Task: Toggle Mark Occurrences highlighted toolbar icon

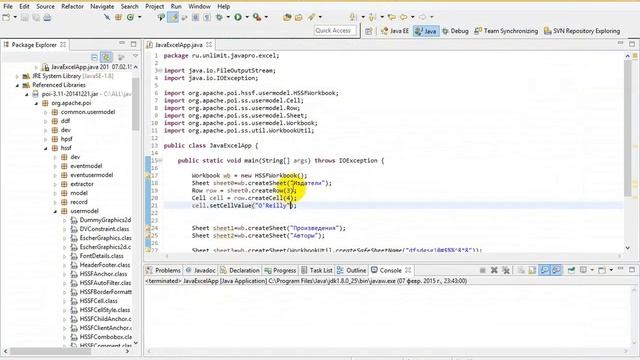Action: pyautogui.click(x=173, y=17)
